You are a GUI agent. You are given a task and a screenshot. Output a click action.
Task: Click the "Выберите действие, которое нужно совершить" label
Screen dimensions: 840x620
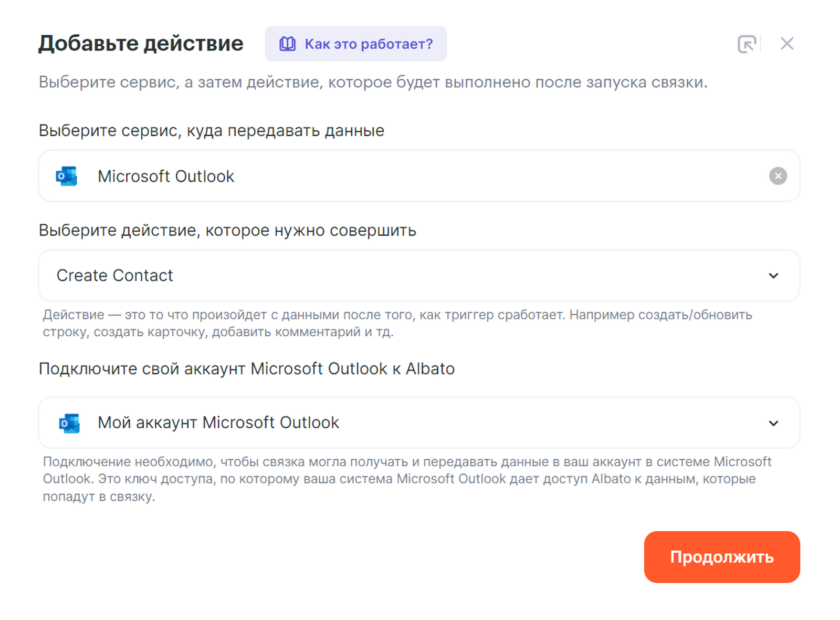coord(227,230)
